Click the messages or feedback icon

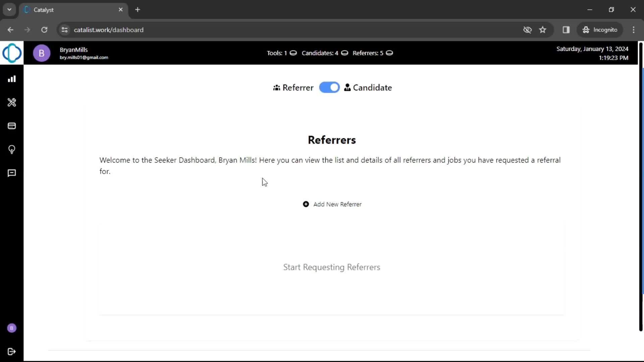click(12, 173)
